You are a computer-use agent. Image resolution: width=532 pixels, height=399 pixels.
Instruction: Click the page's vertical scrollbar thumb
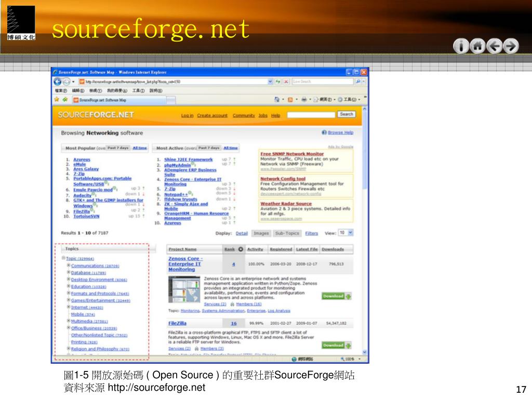(365, 151)
